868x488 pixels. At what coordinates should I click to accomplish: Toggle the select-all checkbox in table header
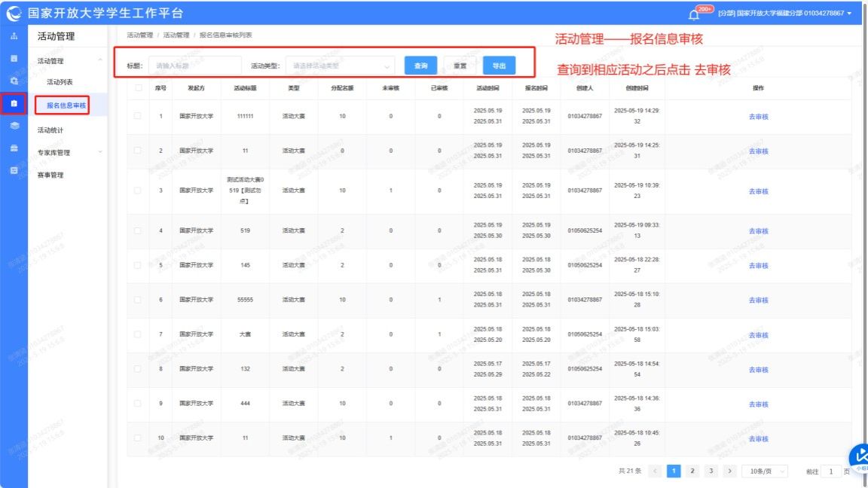137,88
